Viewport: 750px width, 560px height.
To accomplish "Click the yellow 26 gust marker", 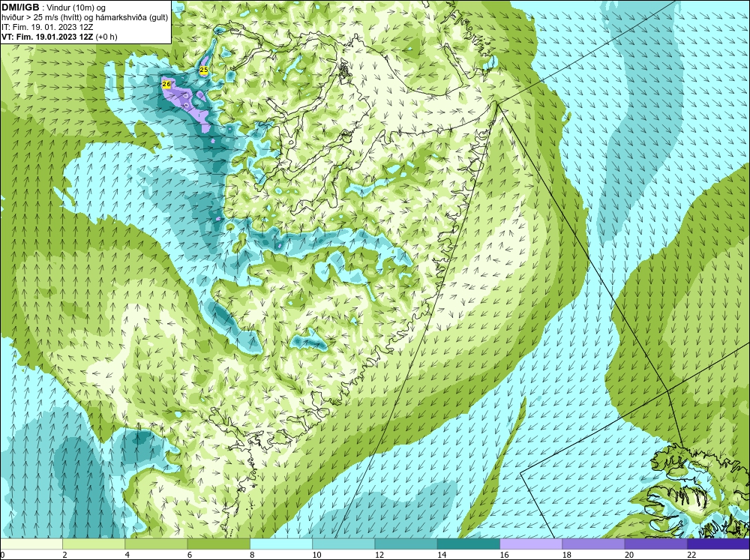I will pyautogui.click(x=166, y=84).
